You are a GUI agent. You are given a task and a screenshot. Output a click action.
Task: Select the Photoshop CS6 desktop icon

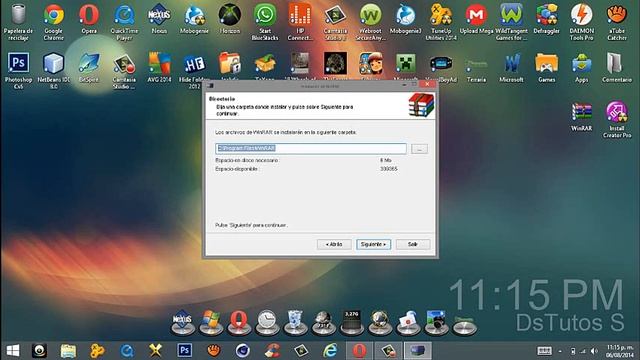(x=18, y=70)
